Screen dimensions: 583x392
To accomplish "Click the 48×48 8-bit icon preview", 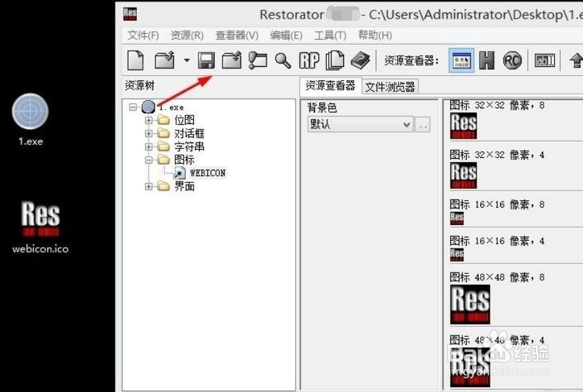I will pyautogui.click(x=470, y=304).
